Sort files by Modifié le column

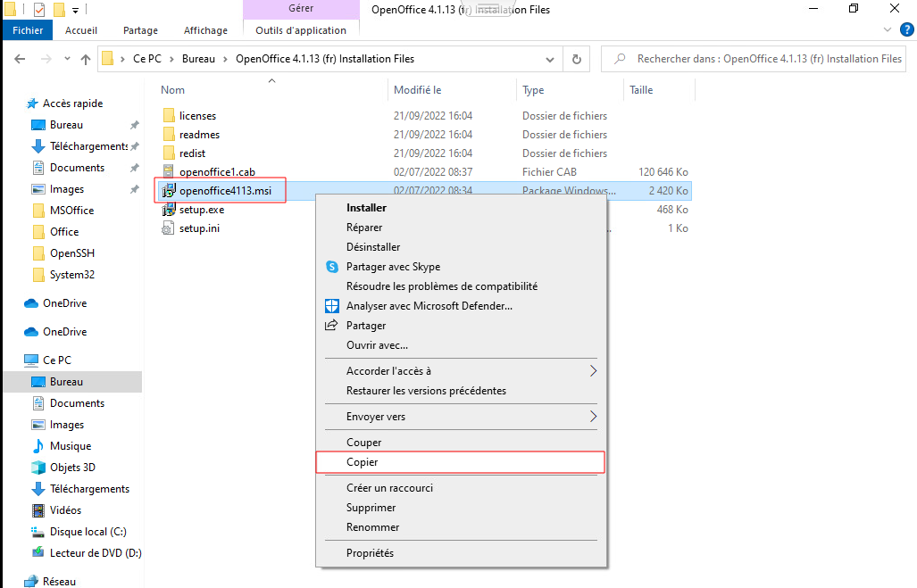pyautogui.click(x=418, y=90)
